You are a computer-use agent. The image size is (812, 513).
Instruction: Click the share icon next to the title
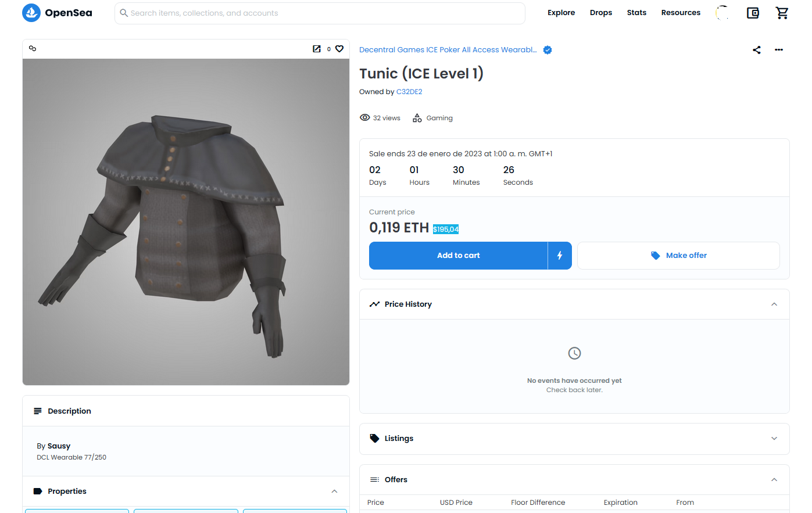click(x=757, y=50)
